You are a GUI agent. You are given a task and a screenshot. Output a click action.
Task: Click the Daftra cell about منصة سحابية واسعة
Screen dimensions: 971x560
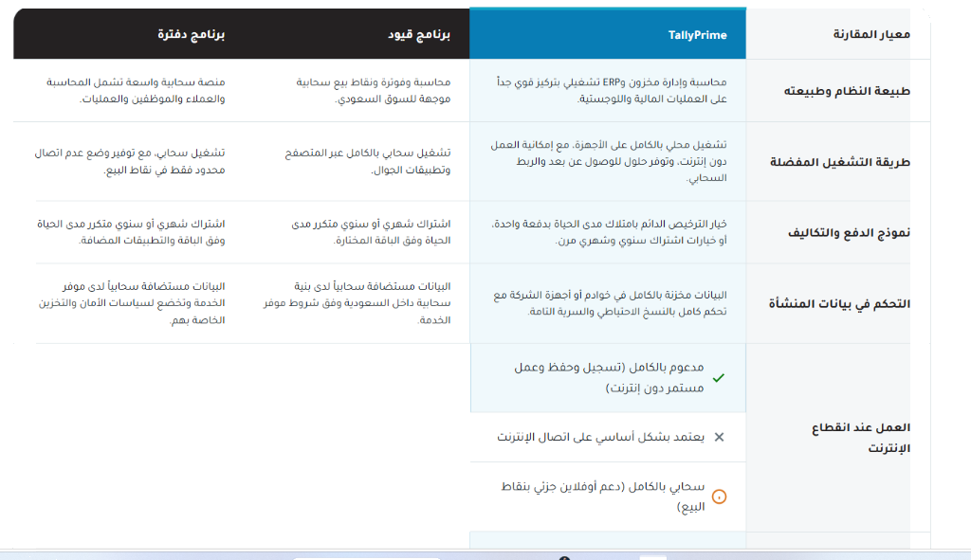pyautogui.click(x=129, y=90)
